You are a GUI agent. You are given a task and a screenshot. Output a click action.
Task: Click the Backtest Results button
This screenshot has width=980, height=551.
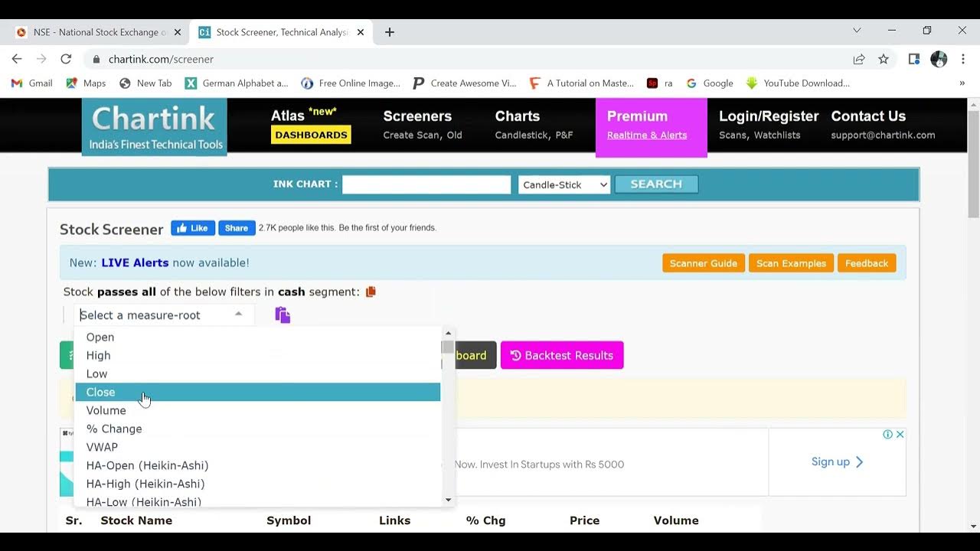562,355
